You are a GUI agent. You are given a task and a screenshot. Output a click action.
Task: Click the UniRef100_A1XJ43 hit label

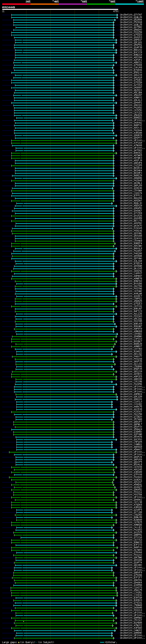click(131, 364)
